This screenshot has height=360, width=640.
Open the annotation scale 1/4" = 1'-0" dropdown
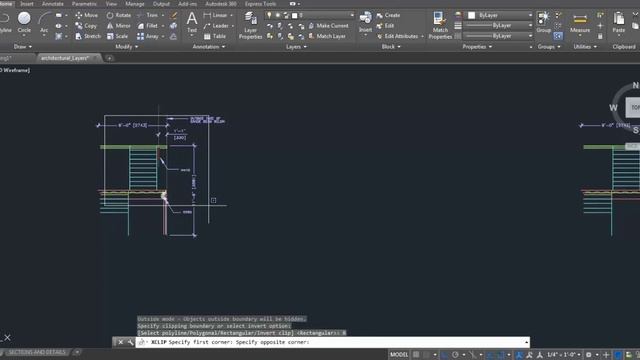tap(564, 355)
